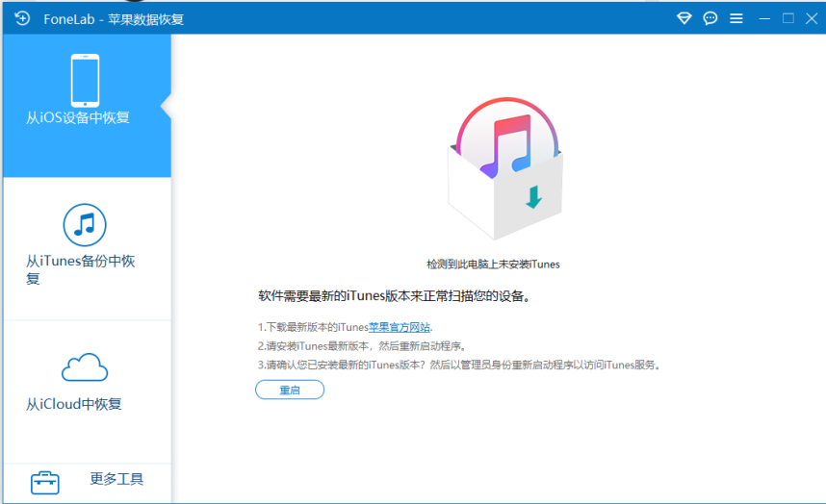
Task: Click the iTunes music note sidebar icon
Action: pos(85,225)
